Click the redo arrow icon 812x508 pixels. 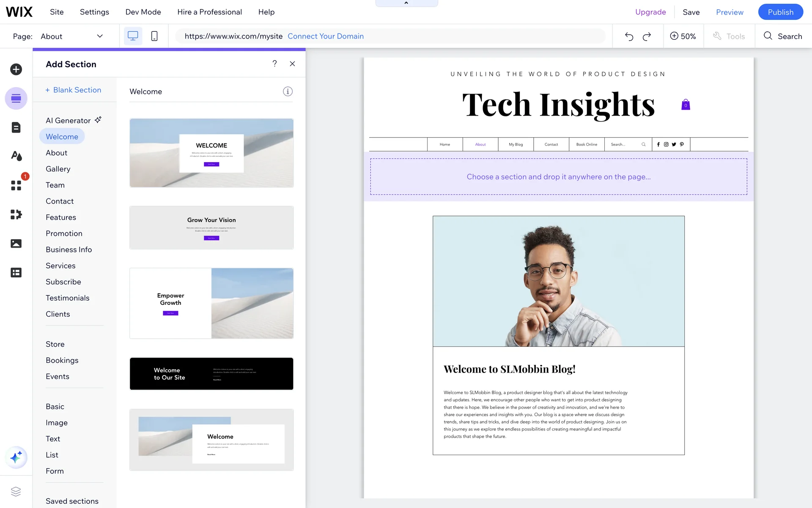point(647,36)
